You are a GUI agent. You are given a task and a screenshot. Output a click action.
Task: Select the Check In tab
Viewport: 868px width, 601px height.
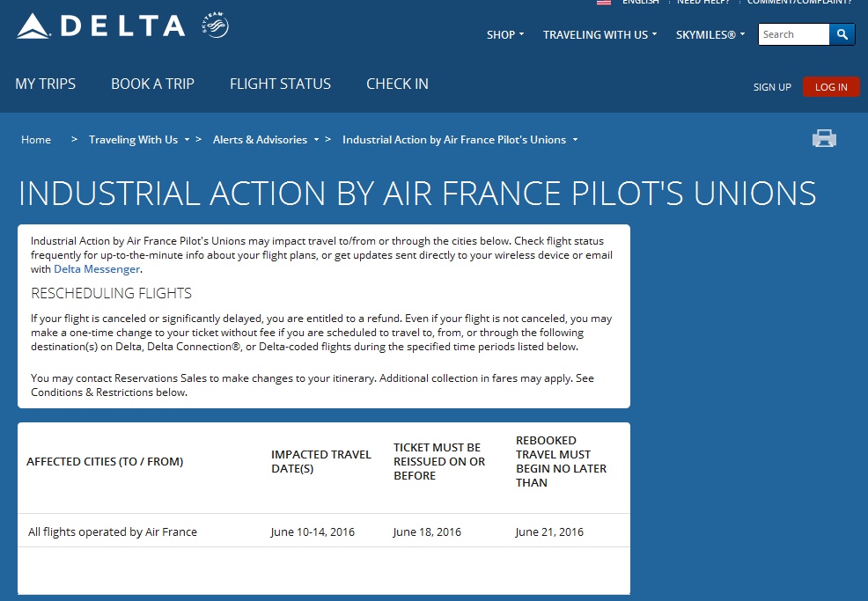pyautogui.click(x=397, y=84)
